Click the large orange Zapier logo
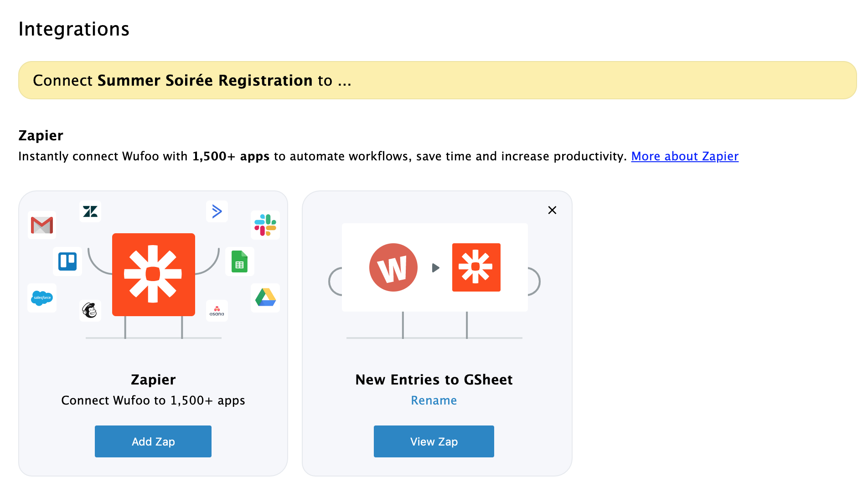The width and height of the screenshot is (868, 492). (153, 274)
